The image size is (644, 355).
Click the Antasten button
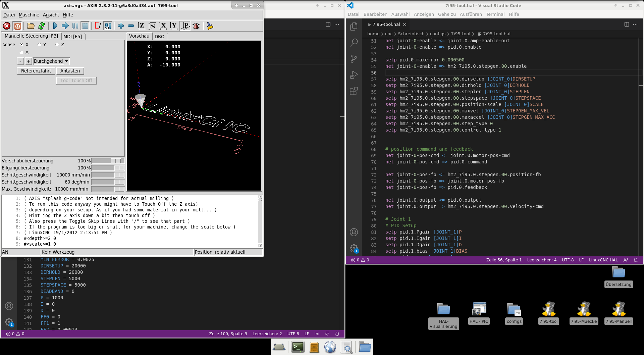(70, 71)
